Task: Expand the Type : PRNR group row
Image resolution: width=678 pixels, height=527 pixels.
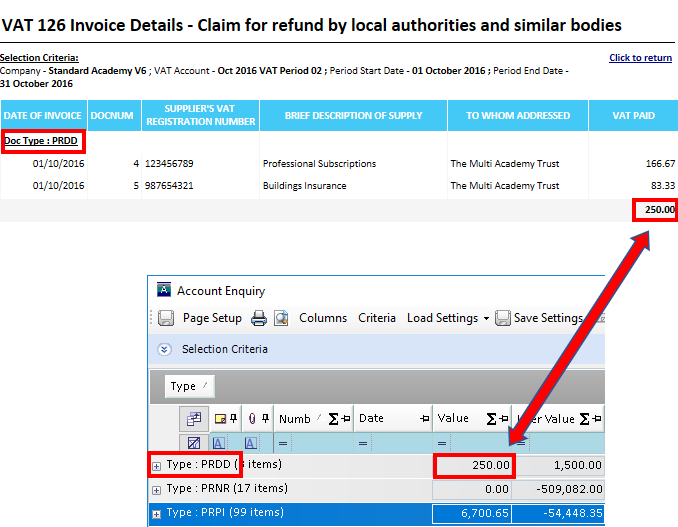Action: (x=157, y=489)
